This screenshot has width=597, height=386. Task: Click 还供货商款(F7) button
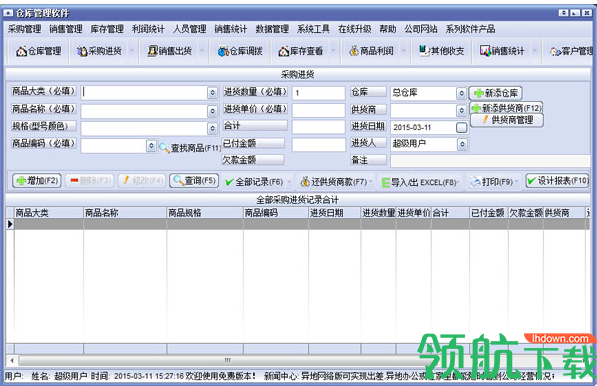(x=334, y=182)
